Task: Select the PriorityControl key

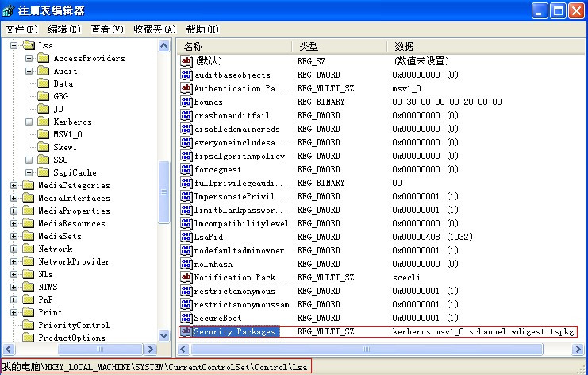Action: coord(74,326)
